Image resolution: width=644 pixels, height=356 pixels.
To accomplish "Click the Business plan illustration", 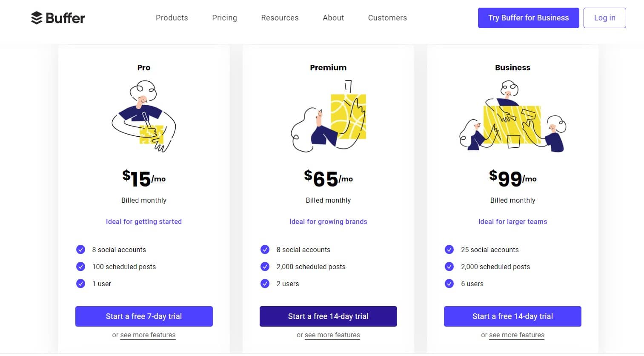I will tap(512, 116).
